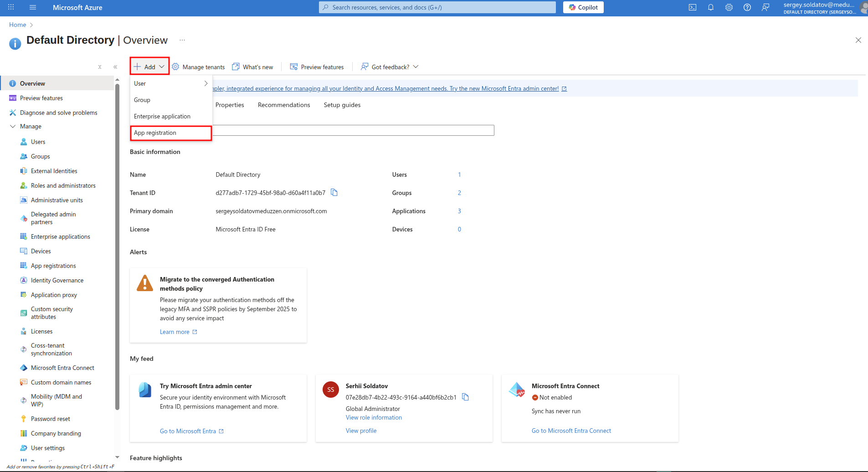Screen dimensions: 868x472
Task: Open the Help question mark icon
Action: (x=747, y=7)
